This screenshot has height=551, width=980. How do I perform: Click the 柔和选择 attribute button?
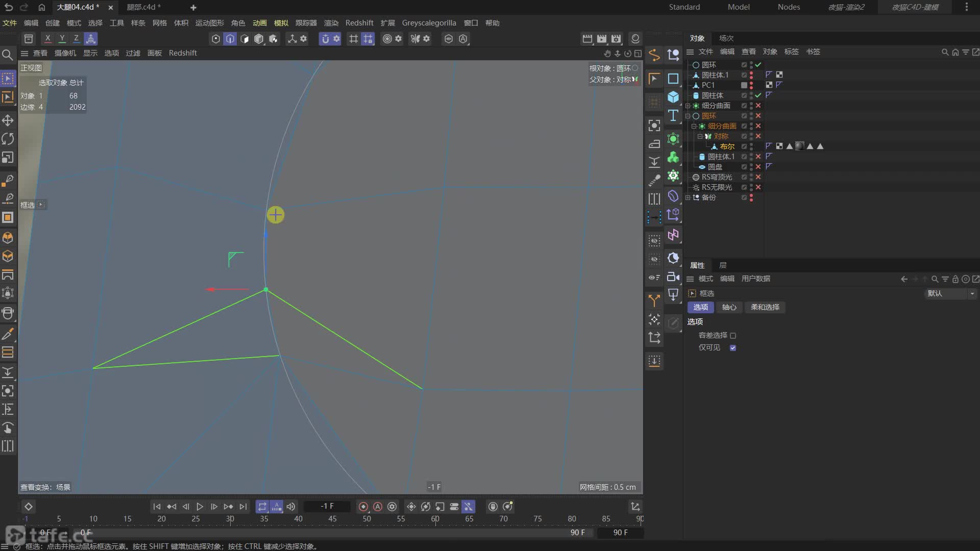(765, 307)
